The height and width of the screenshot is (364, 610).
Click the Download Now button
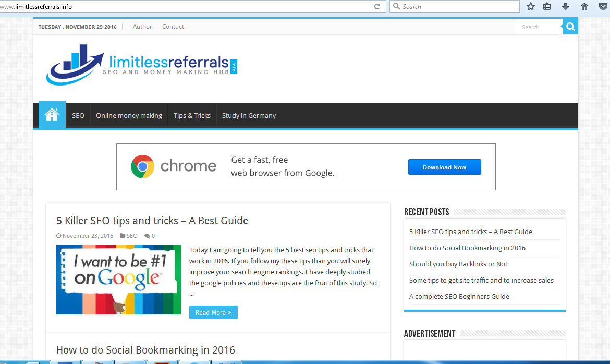(444, 167)
